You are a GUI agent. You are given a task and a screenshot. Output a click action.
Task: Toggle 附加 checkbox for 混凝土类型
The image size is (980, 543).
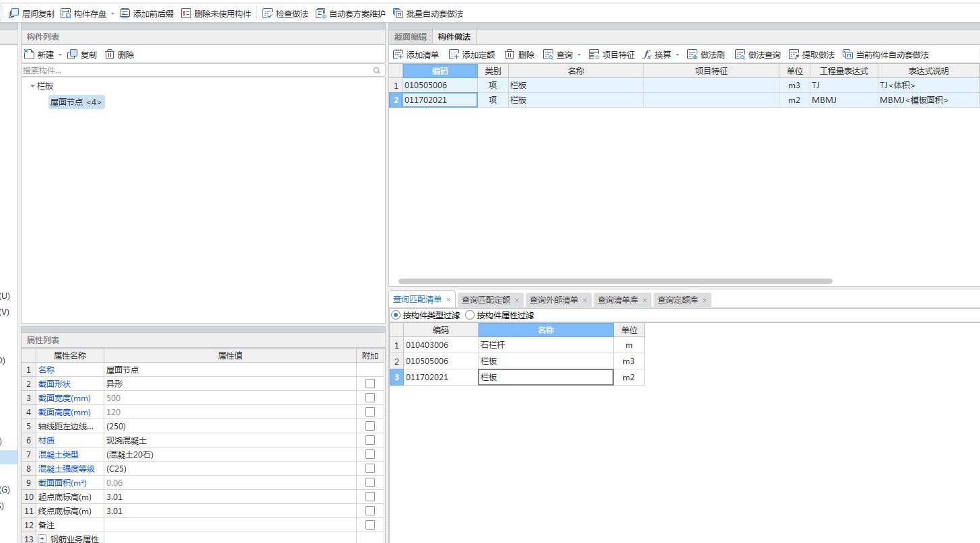pos(370,454)
